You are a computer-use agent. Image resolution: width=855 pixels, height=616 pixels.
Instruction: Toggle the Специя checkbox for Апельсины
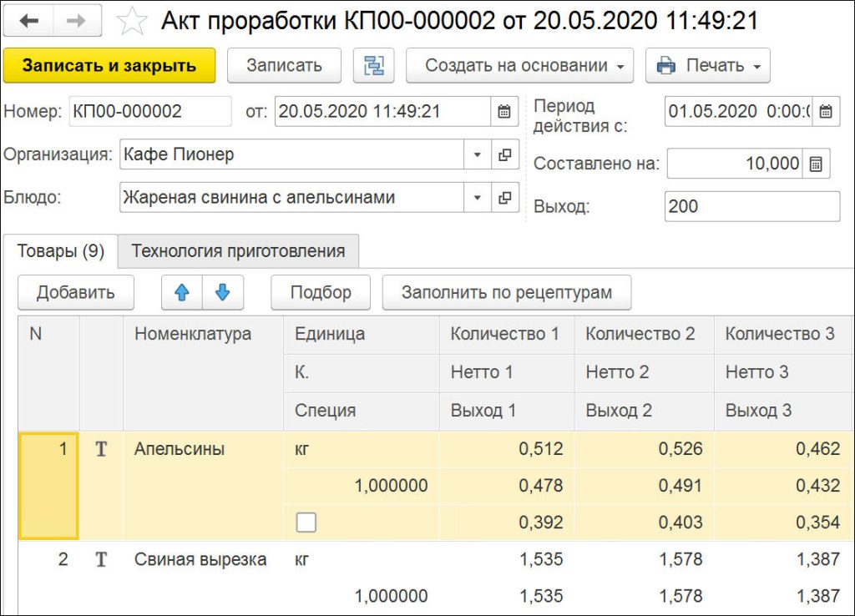point(306,523)
